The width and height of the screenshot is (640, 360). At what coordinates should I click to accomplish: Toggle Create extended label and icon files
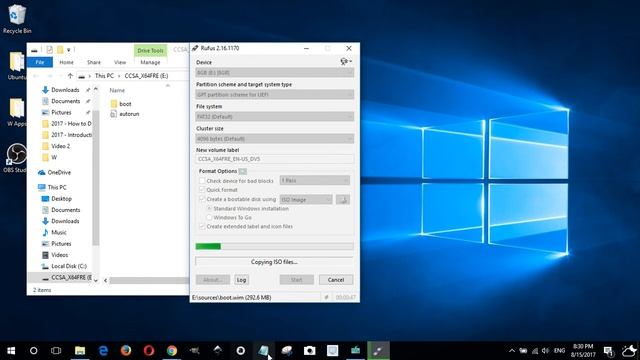pos(202,226)
